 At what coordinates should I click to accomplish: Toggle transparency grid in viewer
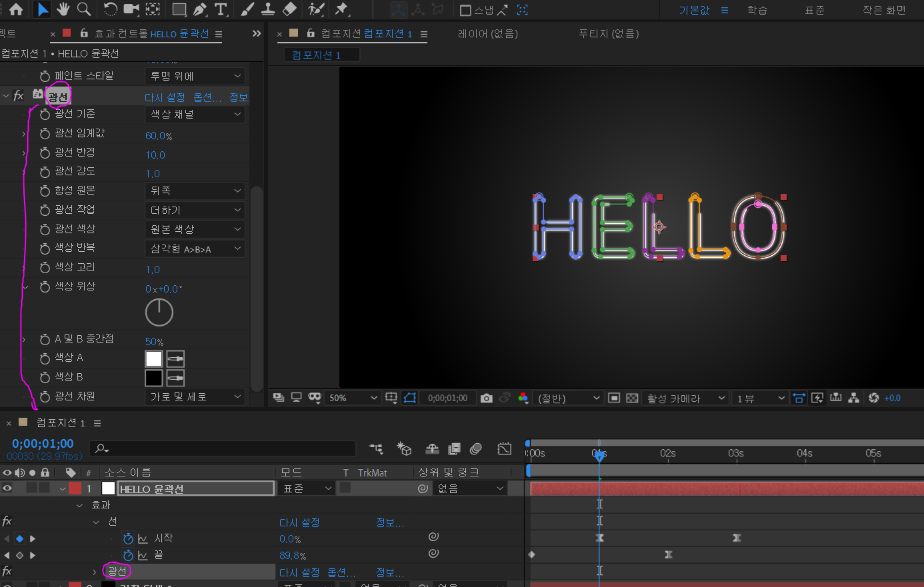(x=632, y=398)
